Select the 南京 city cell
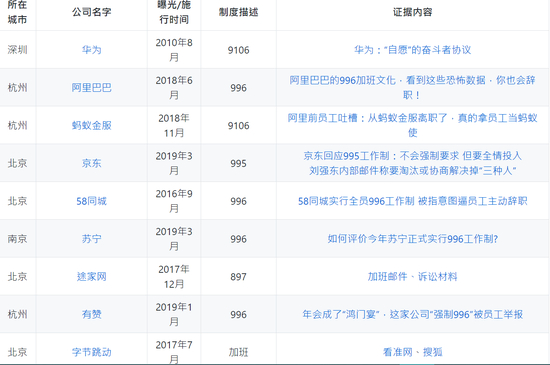The width and height of the screenshot is (550, 365). click(18, 239)
